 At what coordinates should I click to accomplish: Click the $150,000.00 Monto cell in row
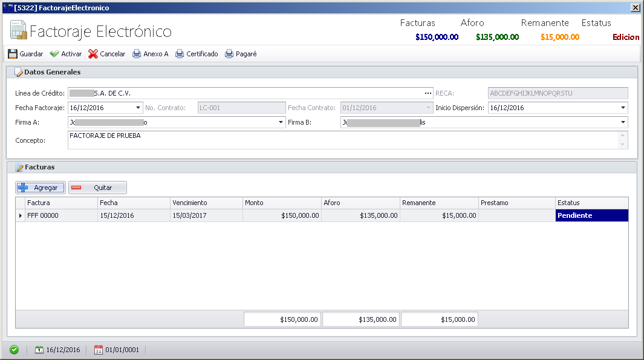pos(282,215)
